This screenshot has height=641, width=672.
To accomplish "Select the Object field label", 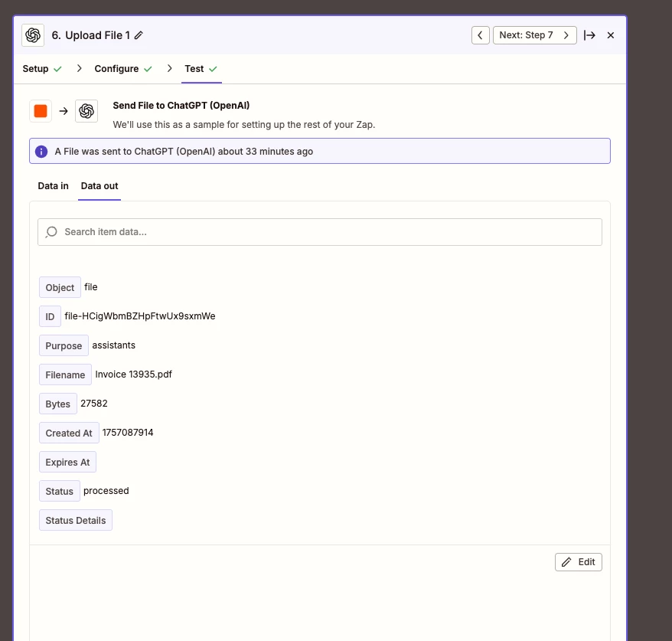I will tap(60, 287).
